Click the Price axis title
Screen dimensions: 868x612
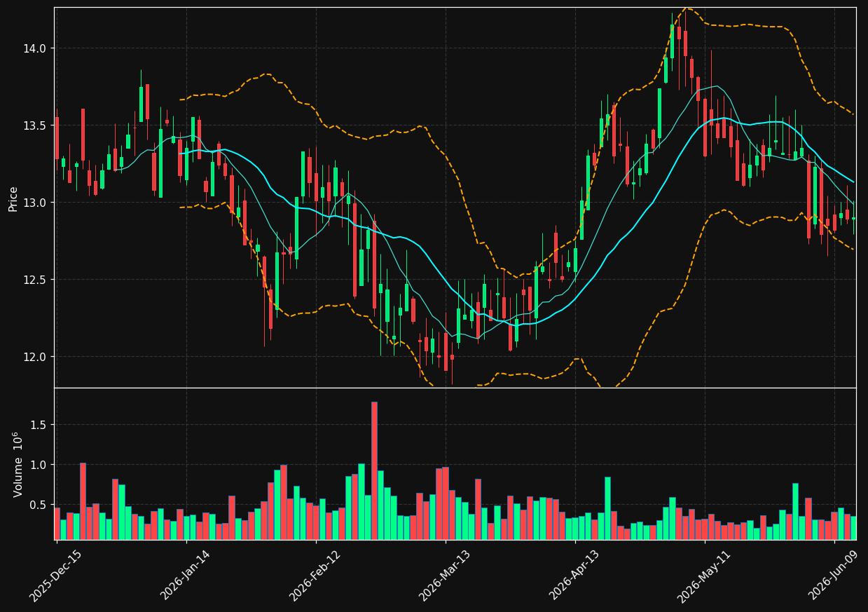[x=13, y=198]
